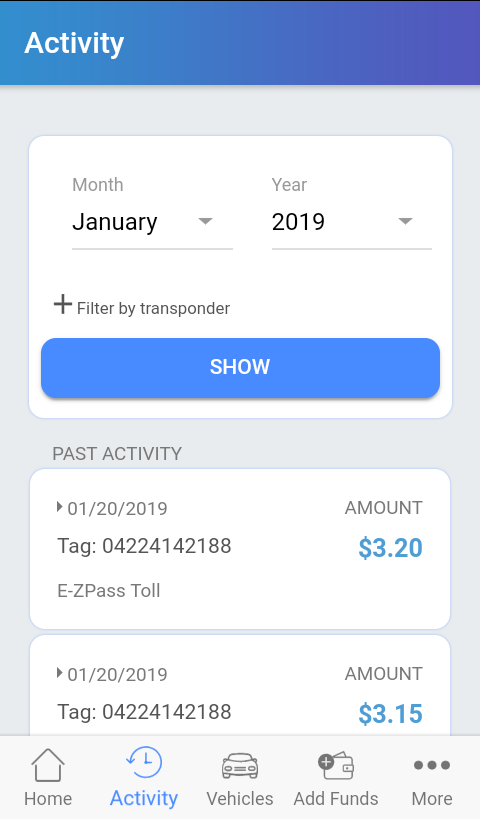Click the arrow beside 2019
Image resolution: width=480 pixels, height=819 pixels.
[x=405, y=221]
